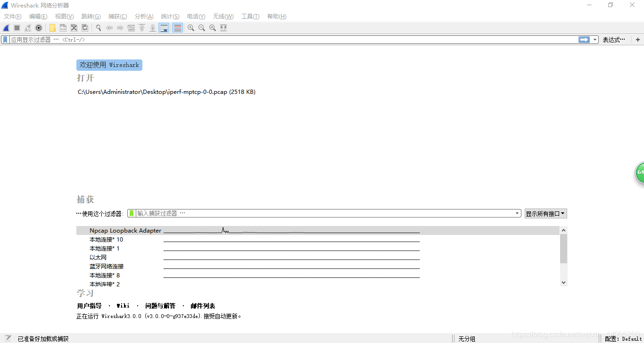
Task: Click the interface list scrollbar thumb
Action: pyautogui.click(x=564, y=249)
